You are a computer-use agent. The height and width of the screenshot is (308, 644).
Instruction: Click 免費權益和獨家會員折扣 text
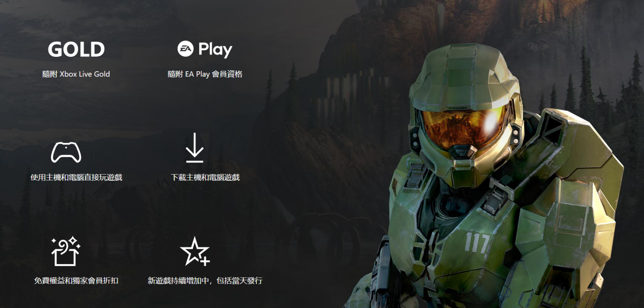76,281
